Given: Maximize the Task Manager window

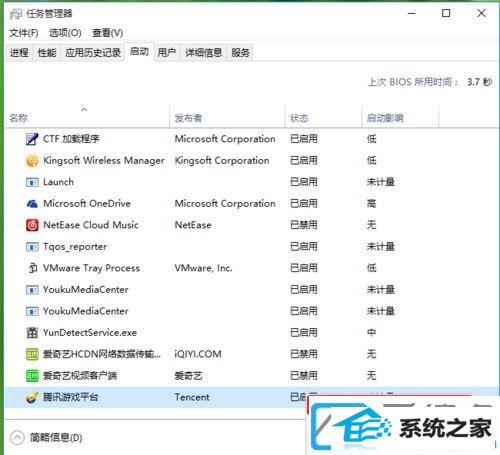Looking at the screenshot, I should click(446, 13).
